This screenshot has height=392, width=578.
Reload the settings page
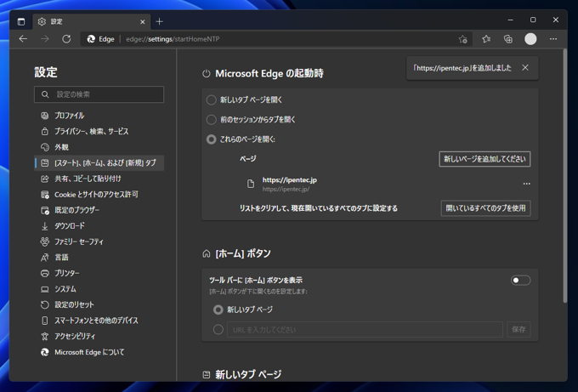(x=66, y=39)
